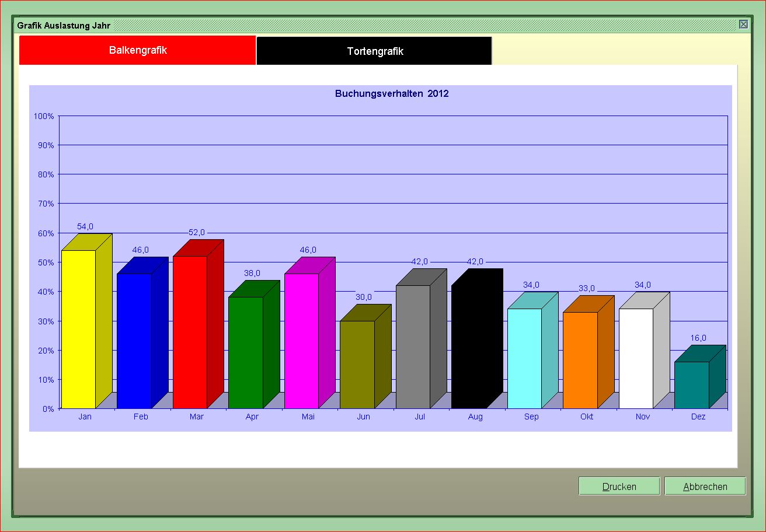Click the 16,0 value label
The height and width of the screenshot is (532, 766).
click(x=698, y=338)
